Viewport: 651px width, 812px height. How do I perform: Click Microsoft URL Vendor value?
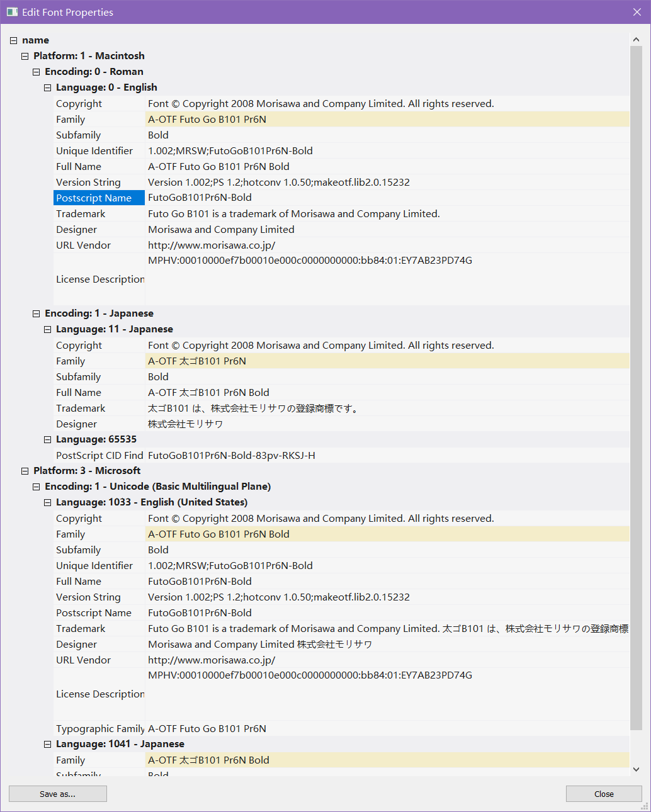point(387,660)
